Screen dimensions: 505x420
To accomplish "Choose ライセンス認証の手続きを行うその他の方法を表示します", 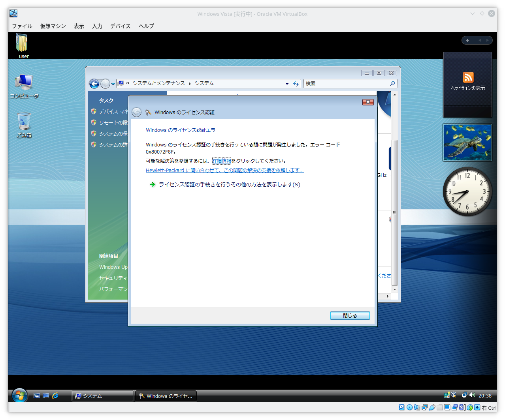I will point(225,184).
